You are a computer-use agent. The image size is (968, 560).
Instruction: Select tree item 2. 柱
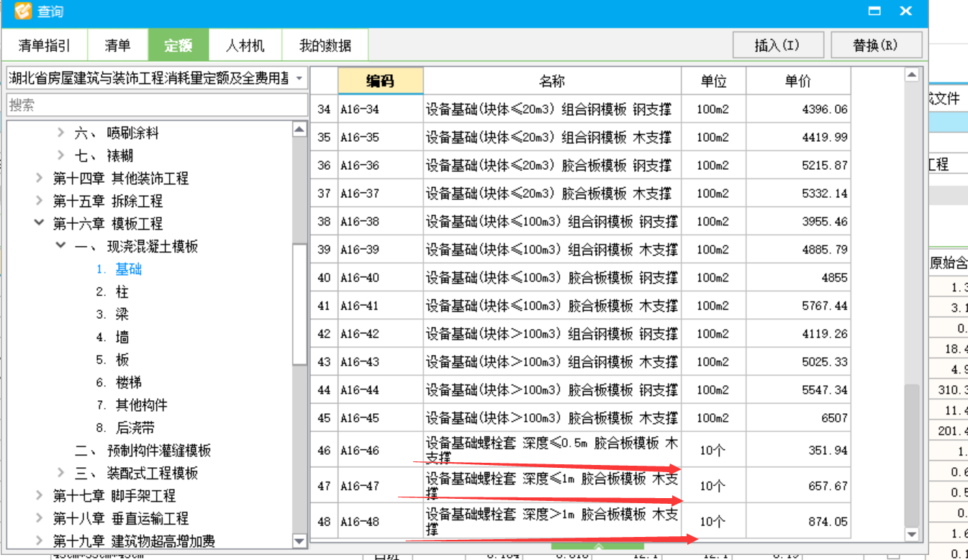[112, 292]
